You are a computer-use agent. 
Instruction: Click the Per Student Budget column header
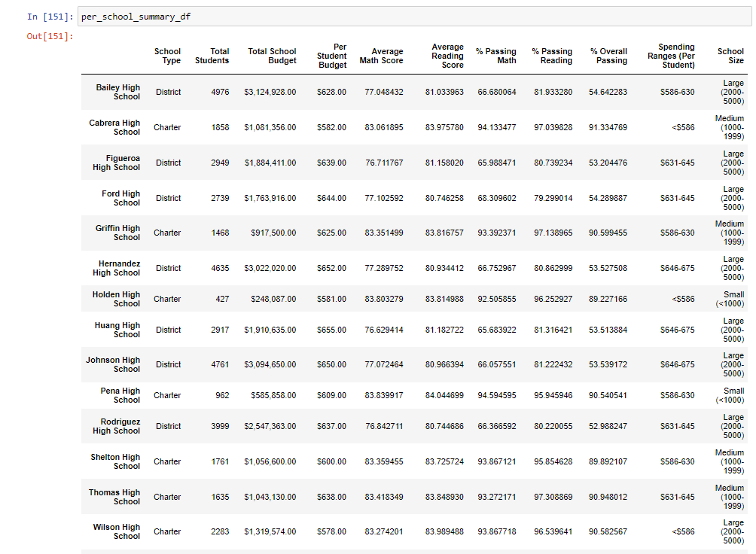pyautogui.click(x=332, y=56)
